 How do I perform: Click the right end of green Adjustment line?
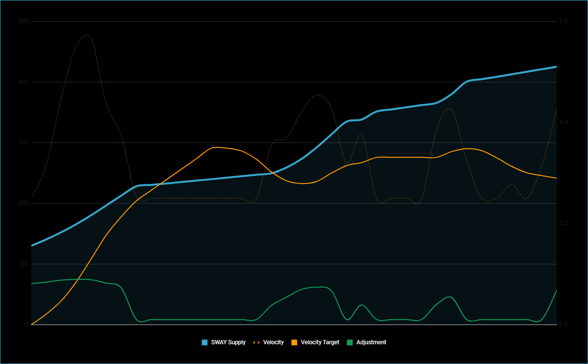556,290
